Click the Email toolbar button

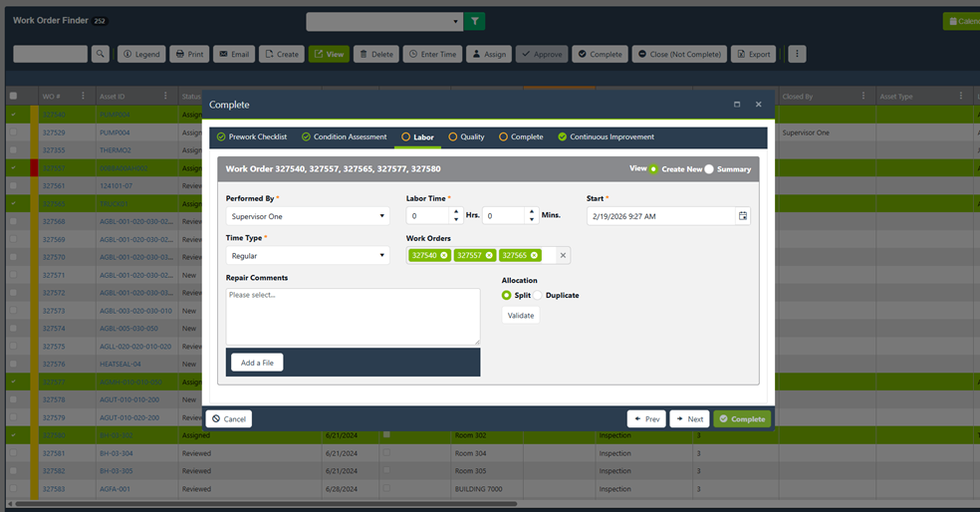point(234,54)
